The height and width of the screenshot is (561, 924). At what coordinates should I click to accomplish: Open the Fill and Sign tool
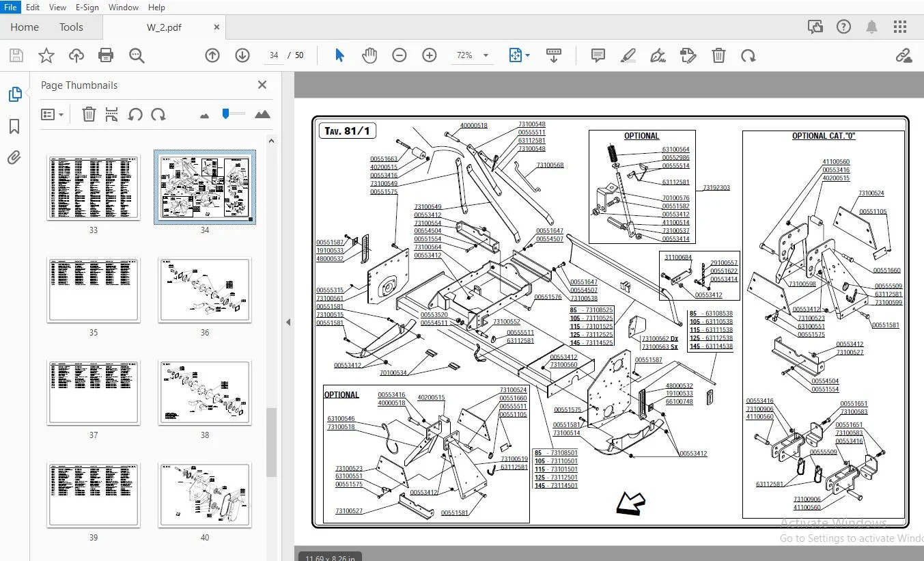658,55
